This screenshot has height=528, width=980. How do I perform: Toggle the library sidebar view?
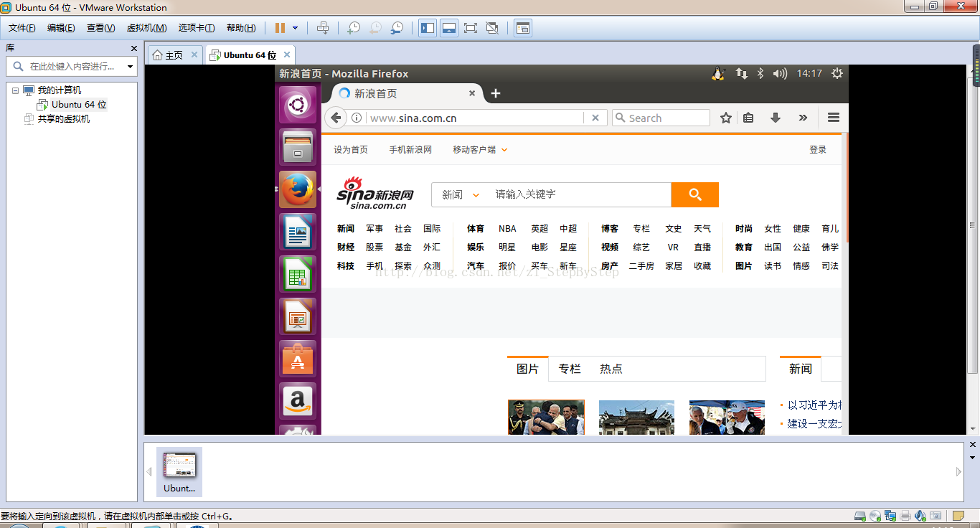pyautogui.click(x=428, y=28)
